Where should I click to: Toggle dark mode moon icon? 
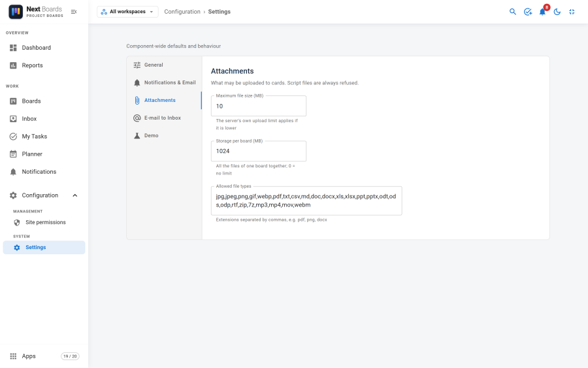point(557,12)
